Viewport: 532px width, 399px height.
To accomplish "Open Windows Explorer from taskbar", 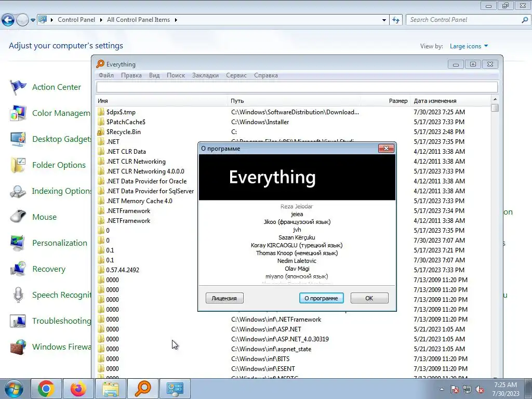I will pos(111,389).
